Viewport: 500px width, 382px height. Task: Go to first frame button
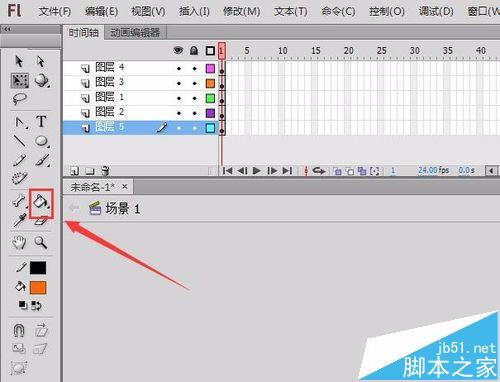pos(227,171)
